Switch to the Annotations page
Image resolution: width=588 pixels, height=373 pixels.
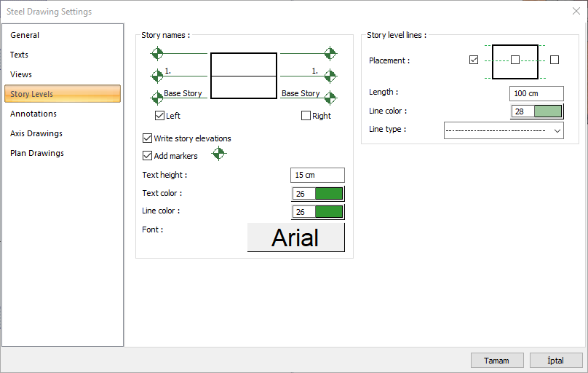click(x=33, y=114)
